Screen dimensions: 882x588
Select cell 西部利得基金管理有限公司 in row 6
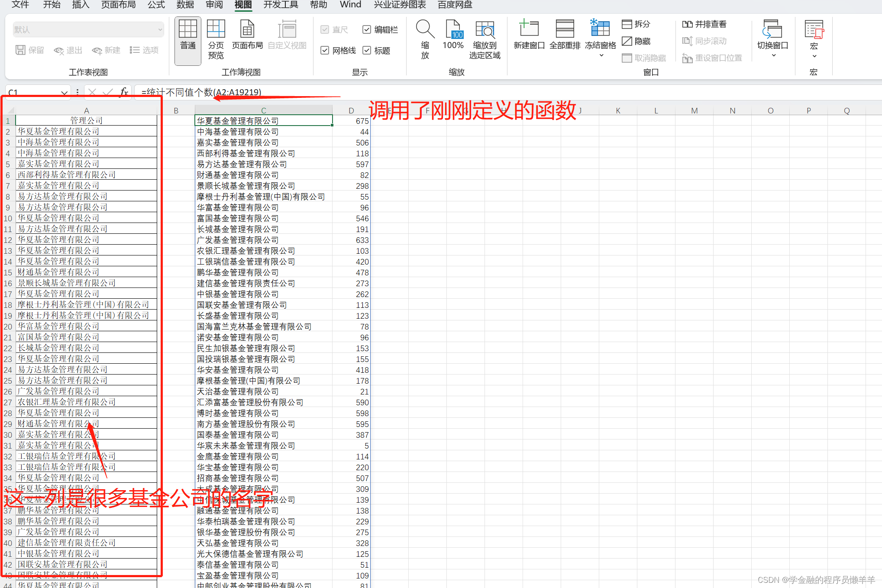click(86, 174)
